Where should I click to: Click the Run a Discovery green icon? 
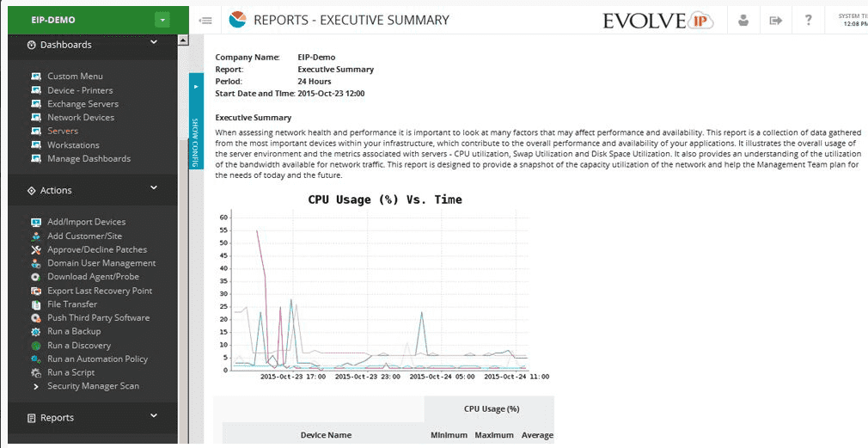[35, 346]
